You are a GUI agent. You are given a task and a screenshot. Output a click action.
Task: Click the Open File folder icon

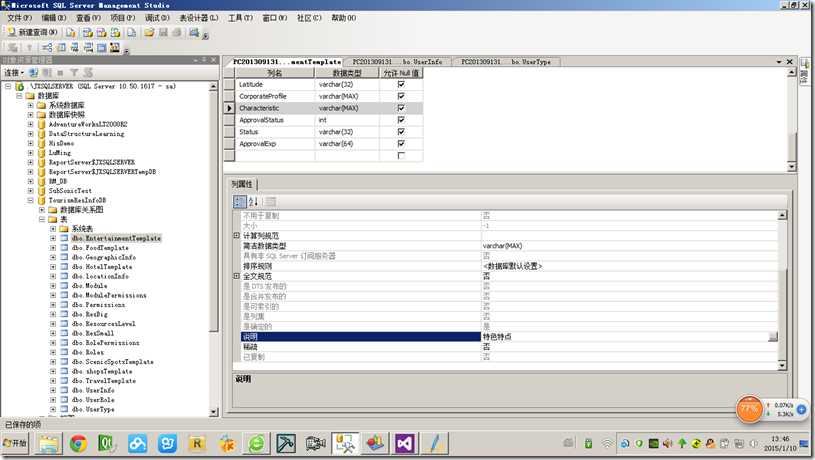click(149, 32)
